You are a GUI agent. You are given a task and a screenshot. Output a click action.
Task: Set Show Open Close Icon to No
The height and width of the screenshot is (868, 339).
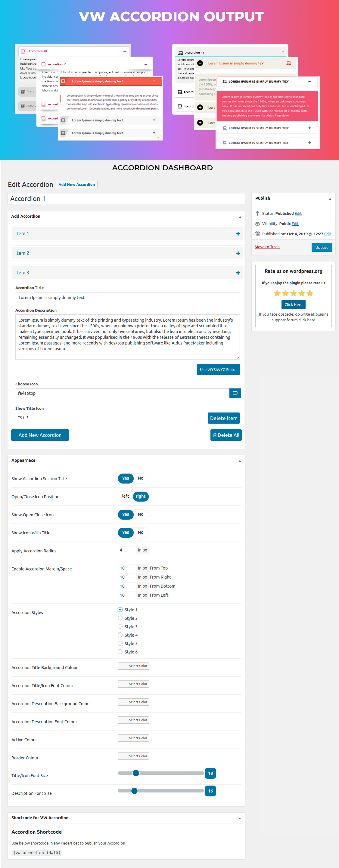pos(141,514)
